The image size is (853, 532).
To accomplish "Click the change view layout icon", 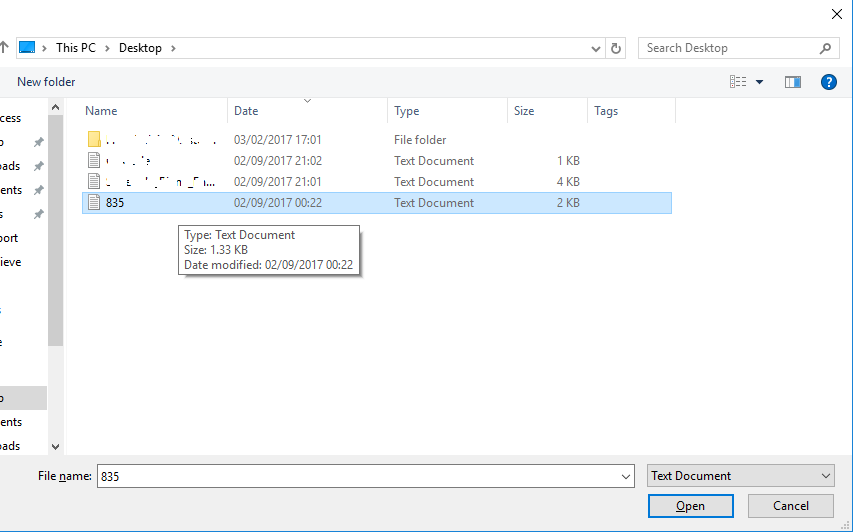I will (x=738, y=82).
